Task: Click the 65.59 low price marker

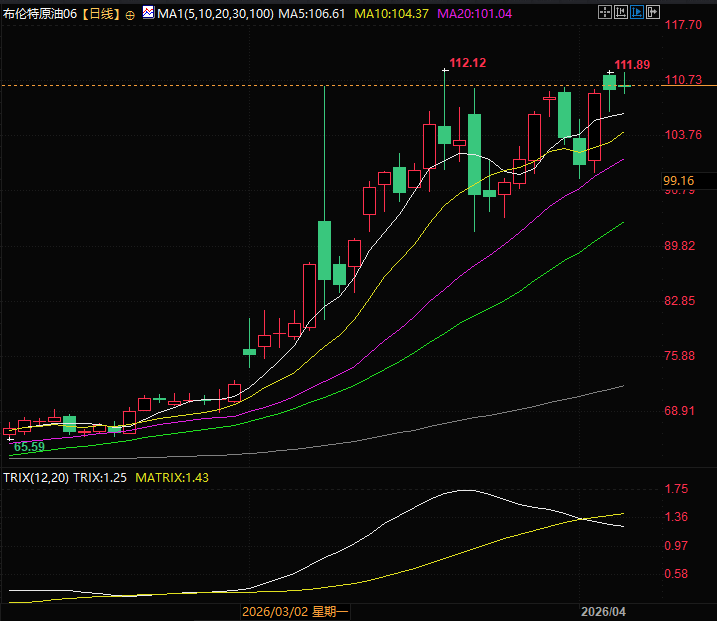Action: [29, 446]
